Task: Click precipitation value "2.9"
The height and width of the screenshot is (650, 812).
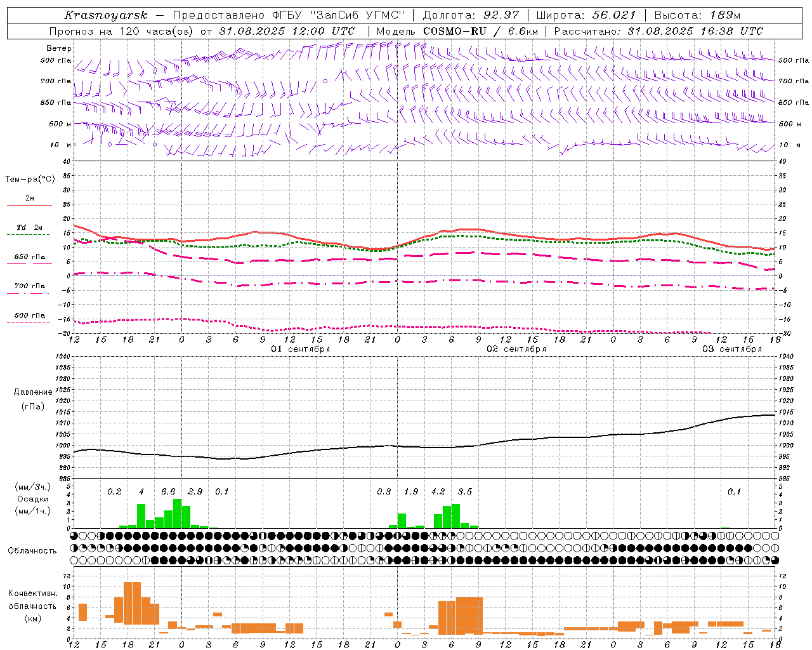Action: click(195, 492)
